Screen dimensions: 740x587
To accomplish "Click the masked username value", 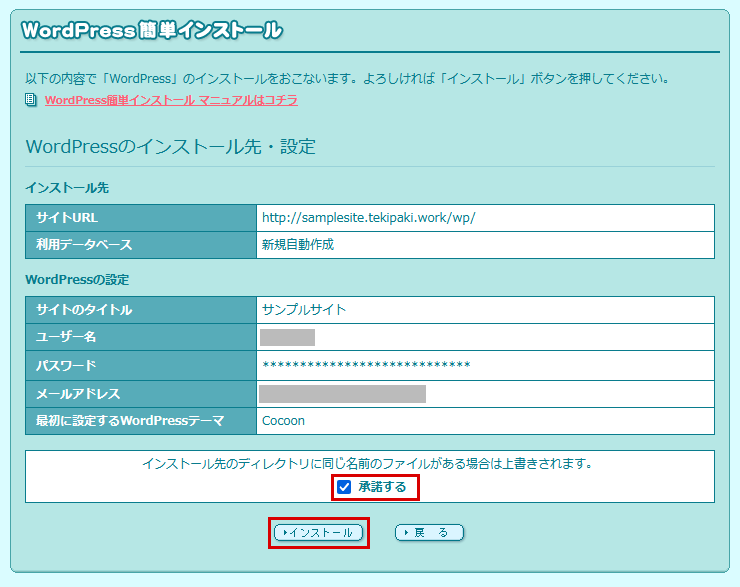I will coord(287,337).
